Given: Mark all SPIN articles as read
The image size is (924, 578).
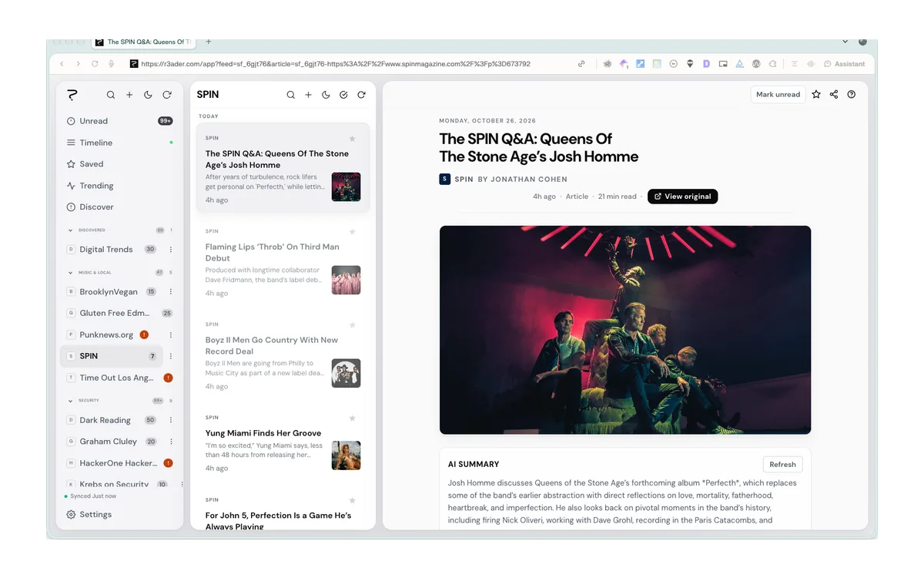Looking at the screenshot, I should click(x=343, y=95).
